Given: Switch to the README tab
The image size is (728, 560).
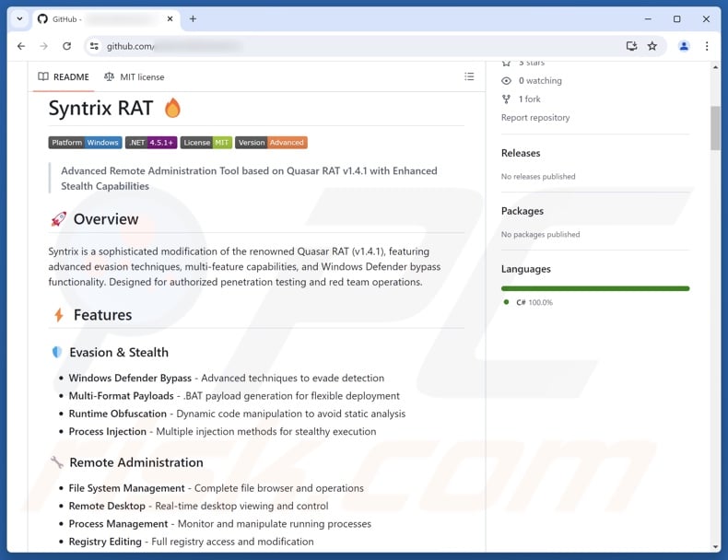Looking at the screenshot, I should click(64, 77).
